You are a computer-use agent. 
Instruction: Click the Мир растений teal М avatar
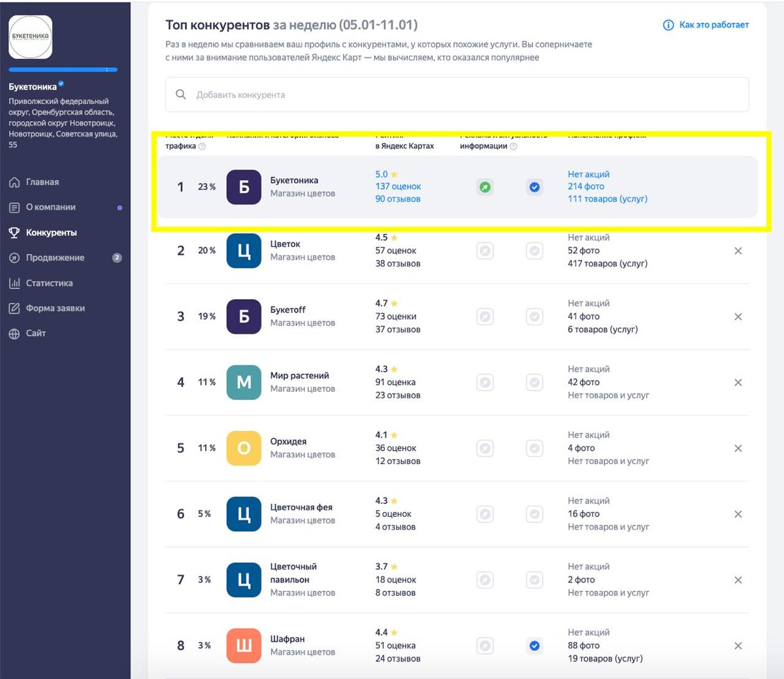coord(244,383)
